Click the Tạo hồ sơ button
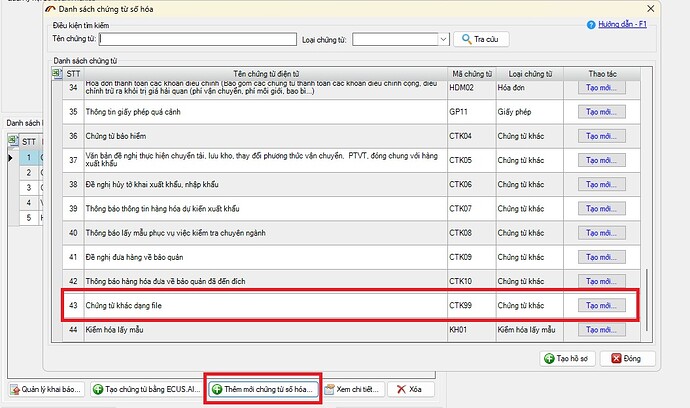The image size is (690, 408). tap(567, 358)
